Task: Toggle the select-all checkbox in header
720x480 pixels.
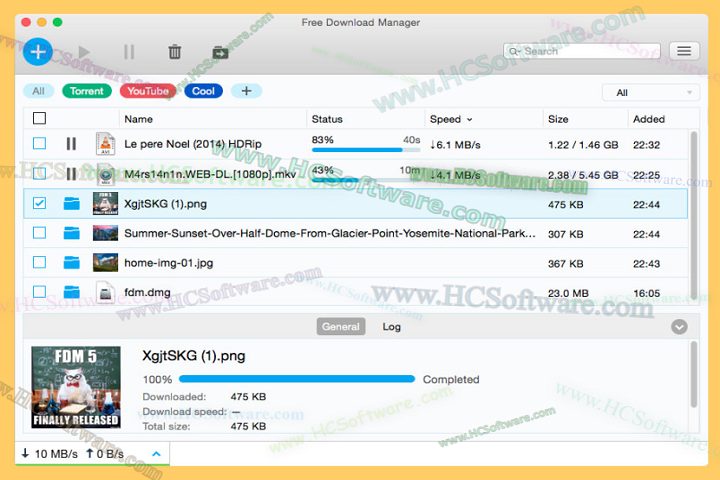Action: [x=39, y=118]
